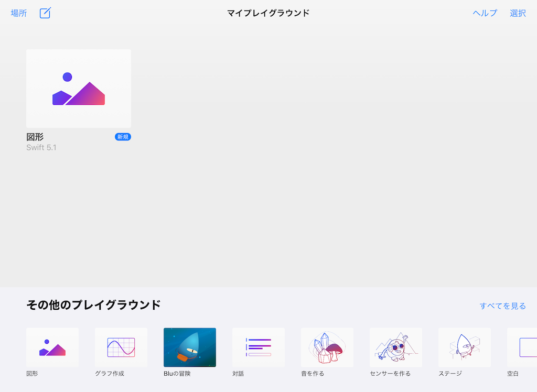The width and height of the screenshot is (537, 392).
Task: Select the 対話 answers template icon
Action: 259,347
